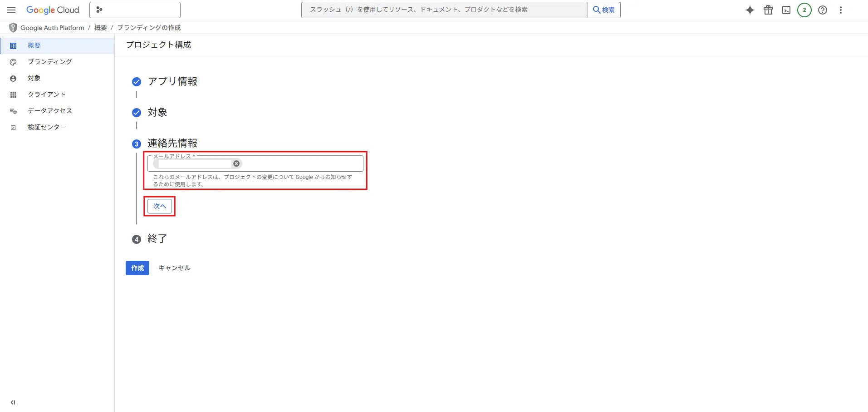This screenshot has height=412, width=868.
Task: Open the notifications badge showing 2
Action: (804, 10)
